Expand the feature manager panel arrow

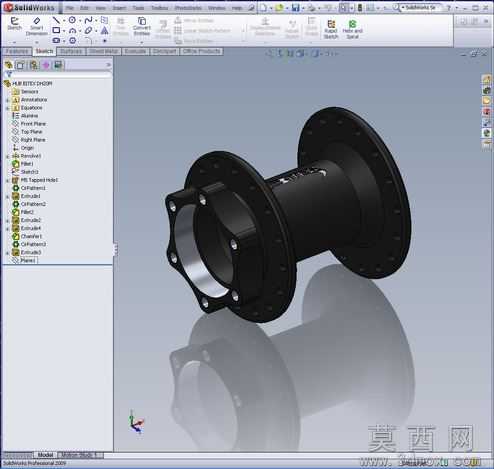point(108,65)
